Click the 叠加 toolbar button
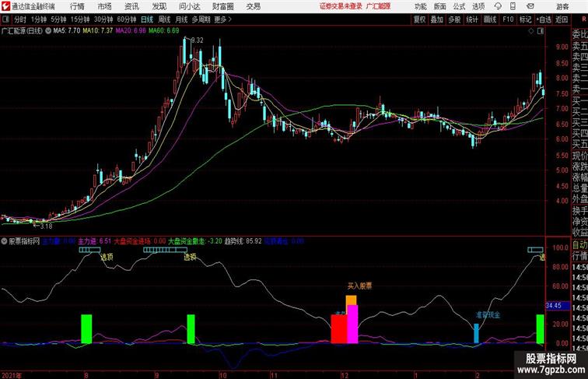 click(437, 19)
